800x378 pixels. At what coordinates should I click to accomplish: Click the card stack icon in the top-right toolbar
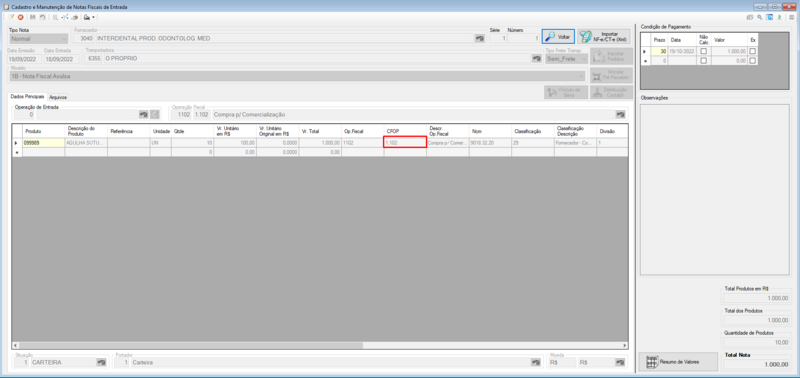pyautogui.click(x=749, y=17)
